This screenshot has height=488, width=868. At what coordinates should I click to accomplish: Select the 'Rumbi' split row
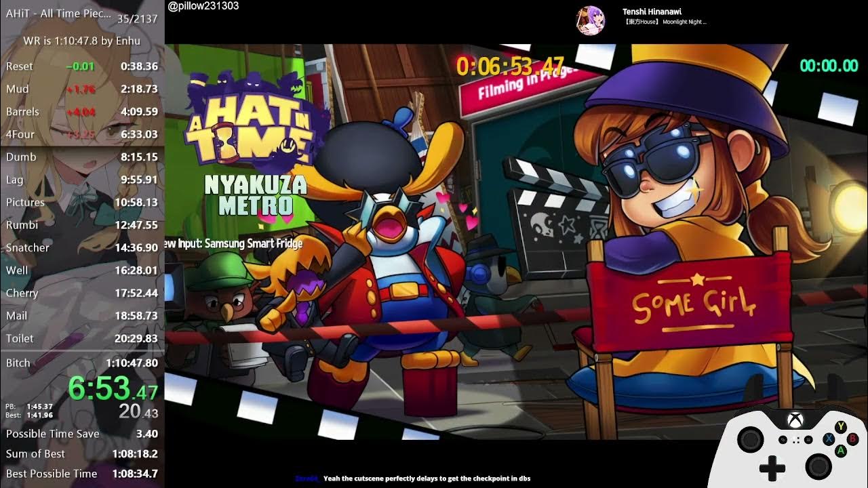click(x=82, y=224)
